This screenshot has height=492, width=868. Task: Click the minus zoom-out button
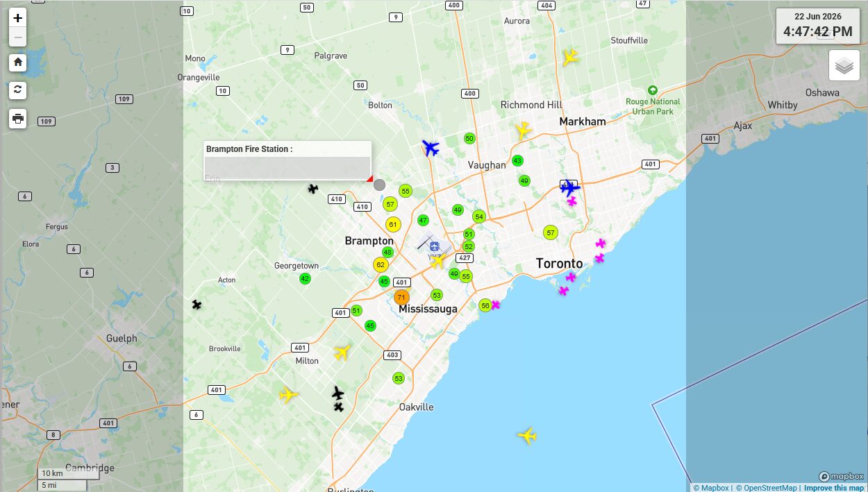[x=18, y=37]
